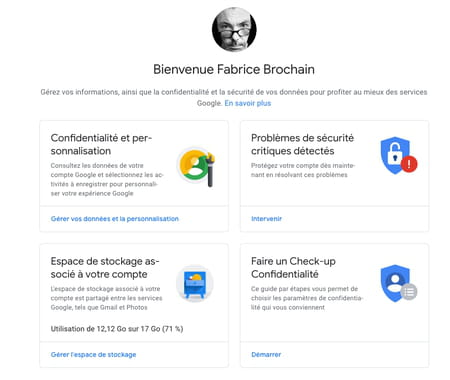Click the security card description text
Viewport: 450px width, 380px height.
pyautogui.click(x=303, y=170)
